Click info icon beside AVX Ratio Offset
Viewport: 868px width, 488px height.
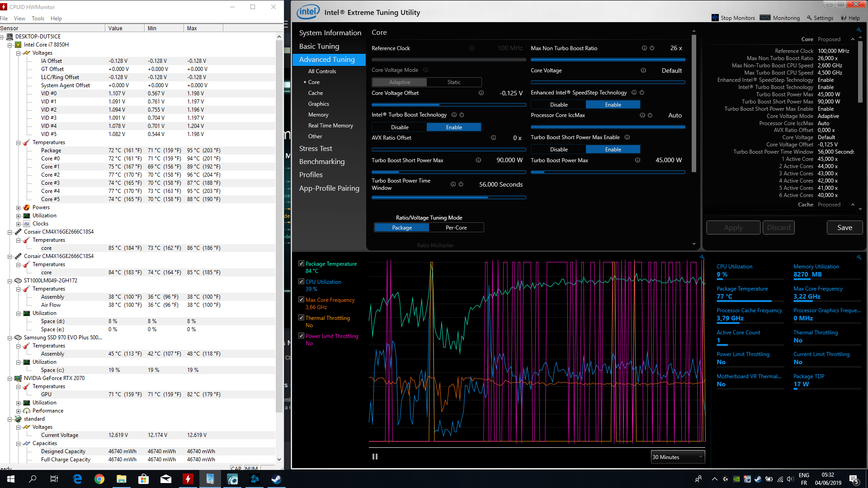[493, 138]
